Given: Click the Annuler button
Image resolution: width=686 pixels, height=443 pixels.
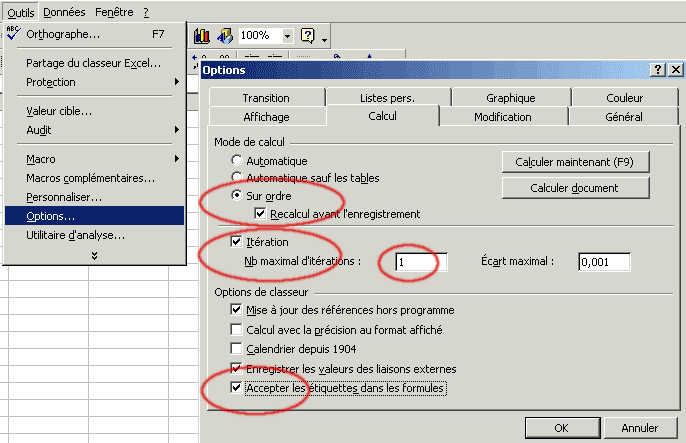Looking at the screenshot, I should tap(640, 427).
